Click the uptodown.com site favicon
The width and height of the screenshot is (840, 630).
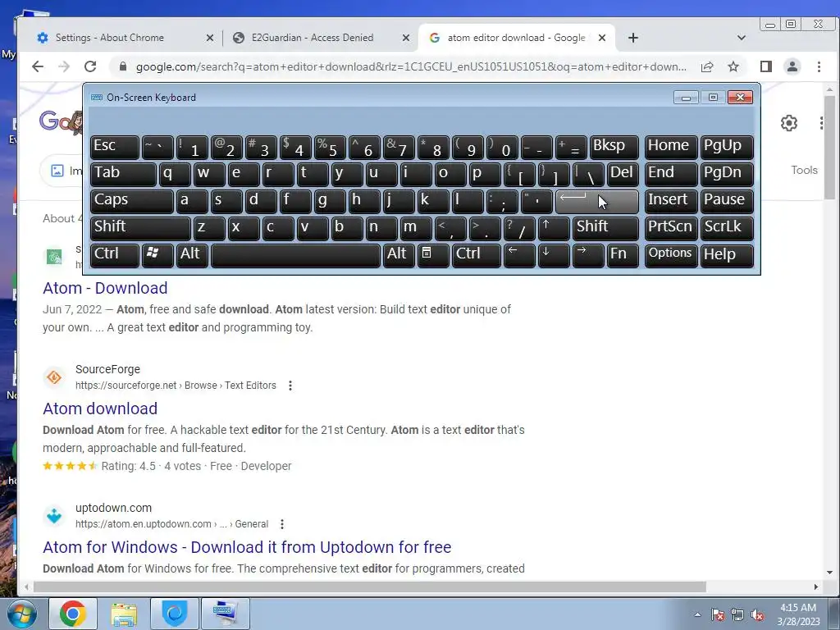(54, 516)
